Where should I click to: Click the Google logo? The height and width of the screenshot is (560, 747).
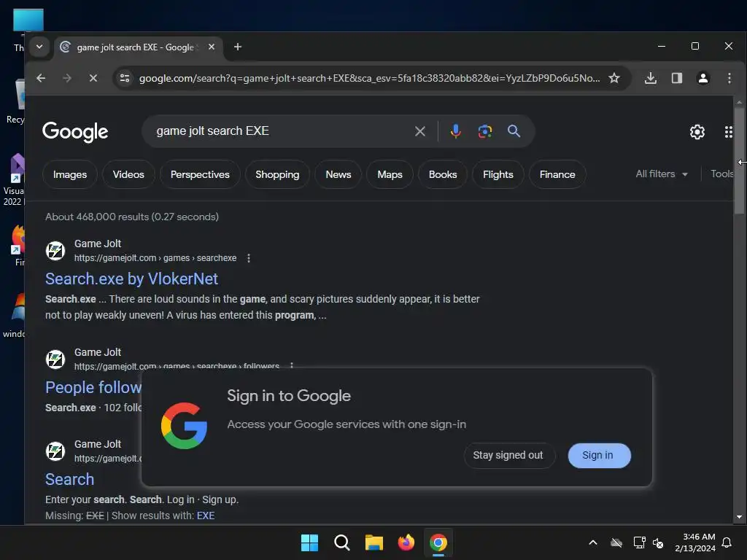(75, 132)
